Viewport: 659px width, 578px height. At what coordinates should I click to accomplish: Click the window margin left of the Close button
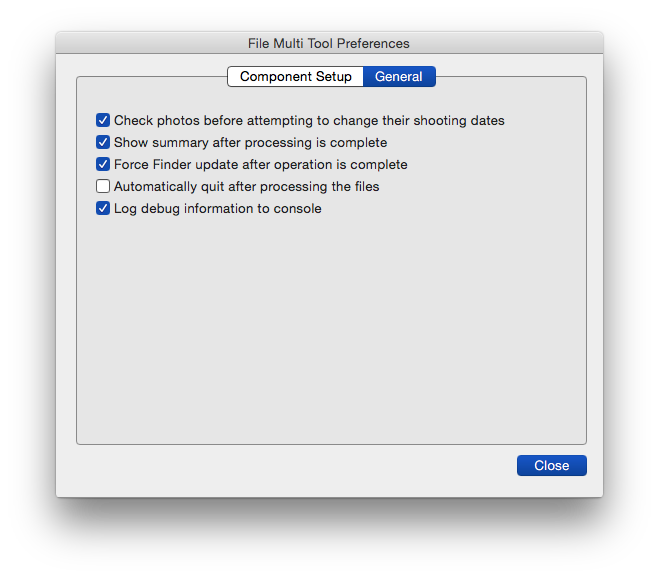click(x=300, y=468)
